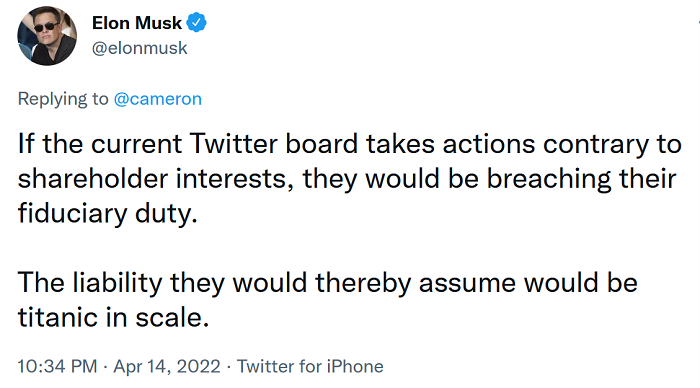Screen dimensions: 700x388
Task: Visit the @elonmusk handle link
Action: 139,48
